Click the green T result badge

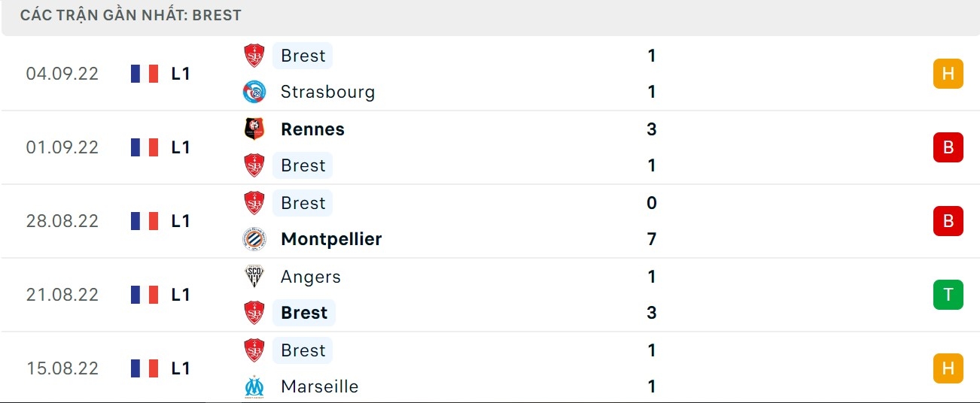tap(948, 295)
